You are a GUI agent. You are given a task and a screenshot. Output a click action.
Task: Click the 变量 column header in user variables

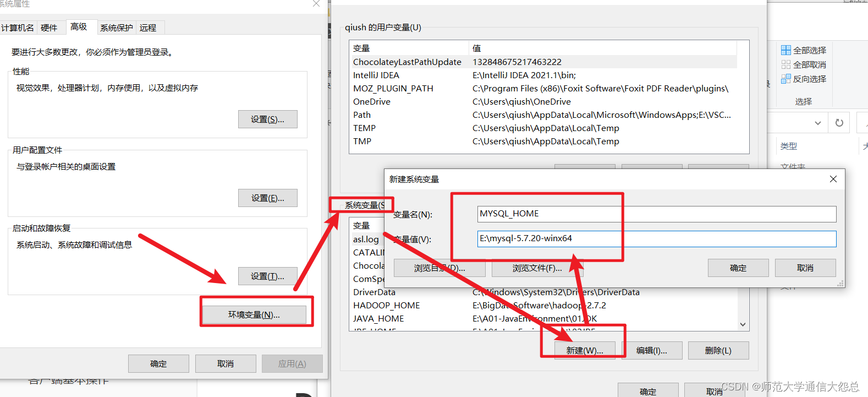[x=409, y=48]
